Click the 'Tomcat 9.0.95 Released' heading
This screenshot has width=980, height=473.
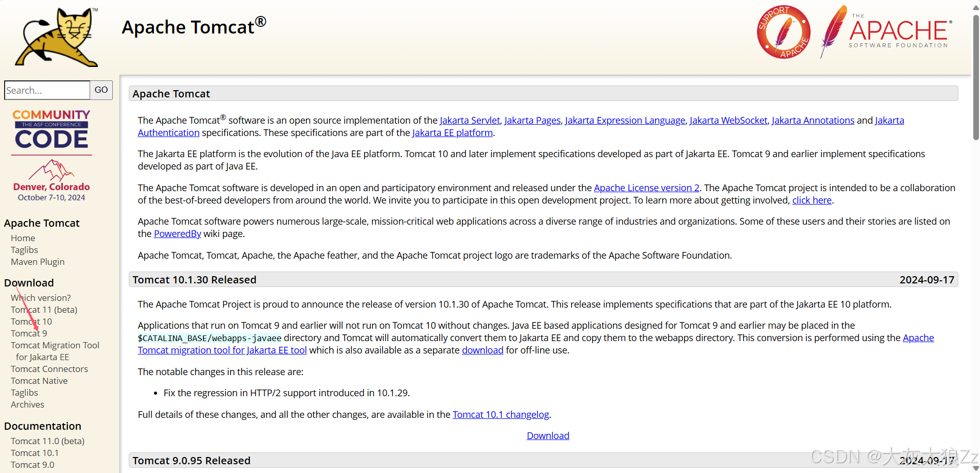click(x=191, y=461)
